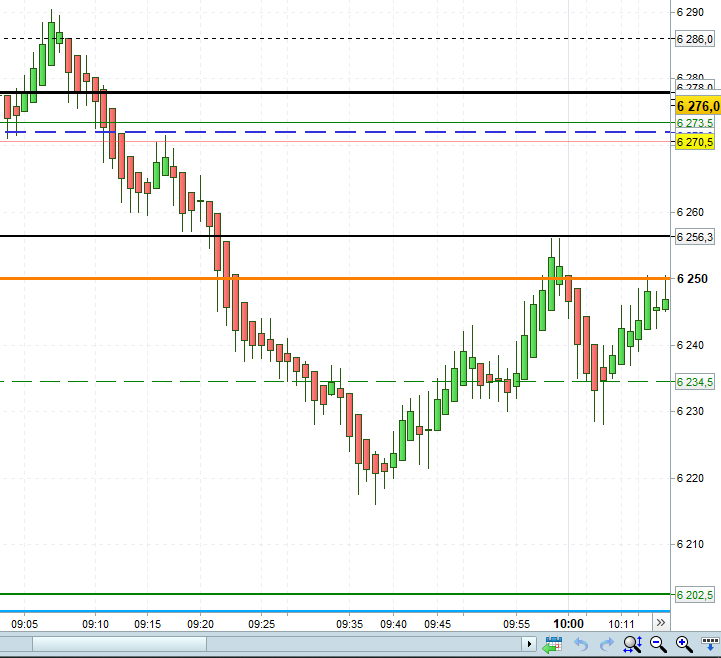This screenshot has height=658, width=721.
Task: Click the 09:20 time axis label
Action: pyautogui.click(x=200, y=624)
